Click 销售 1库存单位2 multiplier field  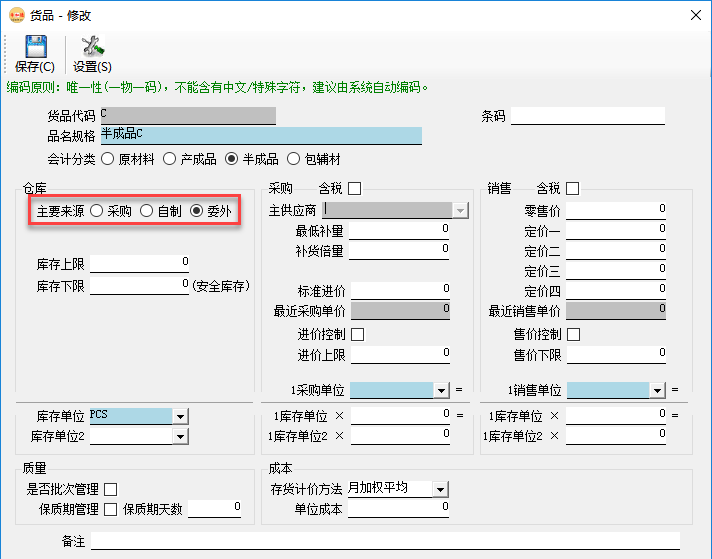pyautogui.click(x=616, y=436)
